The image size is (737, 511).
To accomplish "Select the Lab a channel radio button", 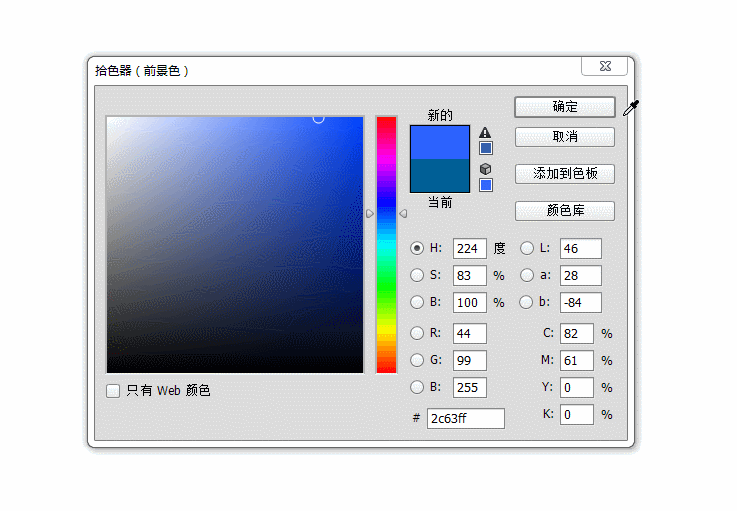I will (527, 275).
